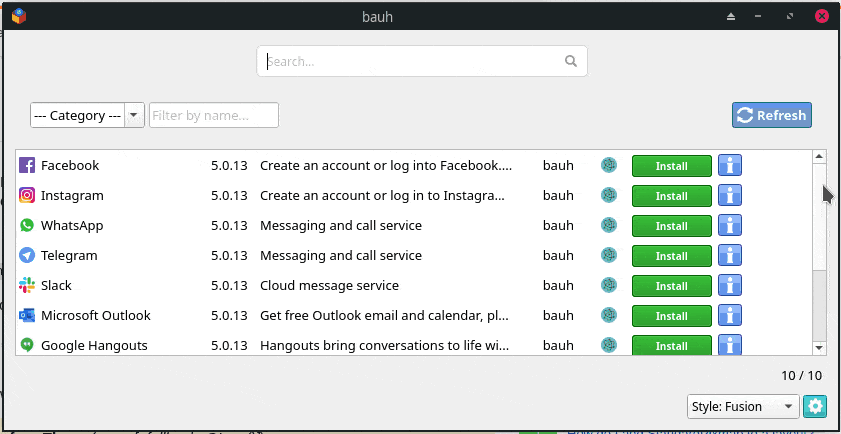
Task: Click the web type icon in Instagram row
Action: [609, 195]
